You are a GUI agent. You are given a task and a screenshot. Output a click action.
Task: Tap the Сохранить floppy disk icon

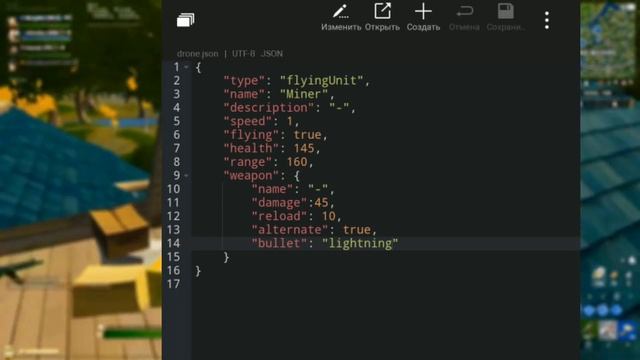(505, 11)
